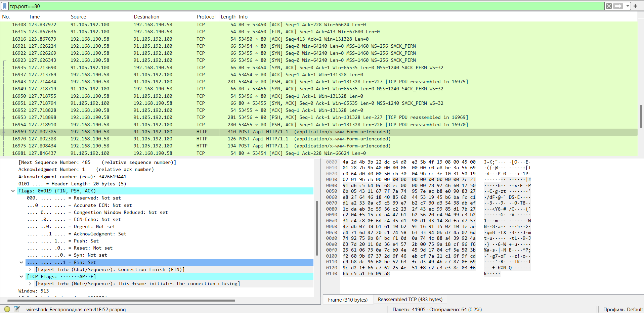Viewport: 644px width, 313px height.
Task: Add a filter button with the plus icon
Action: pos(635,6)
